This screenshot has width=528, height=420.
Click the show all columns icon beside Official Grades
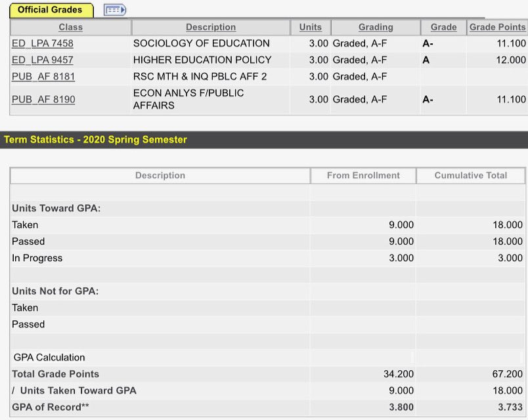coord(115,10)
